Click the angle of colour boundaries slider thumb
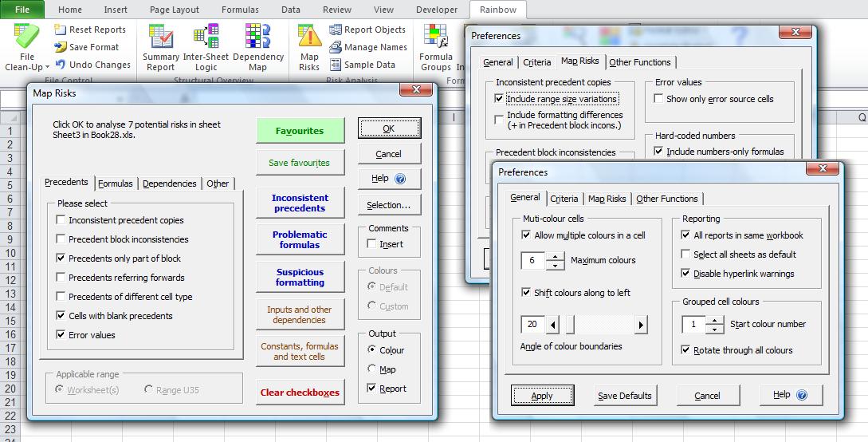This screenshot has width=868, height=442. coord(570,325)
